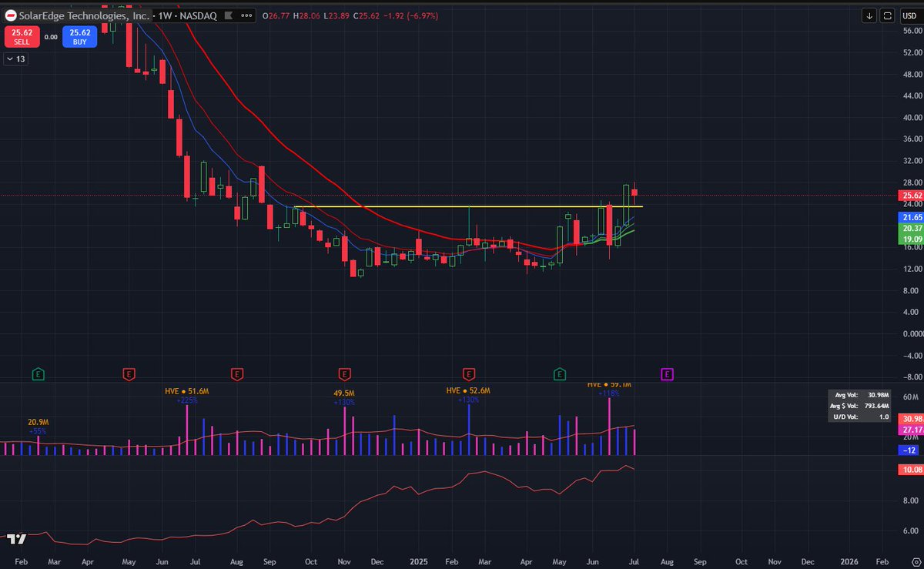924x569 pixels.
Task: Click the blue 25.62 BUY button
Action: [80, 36]
